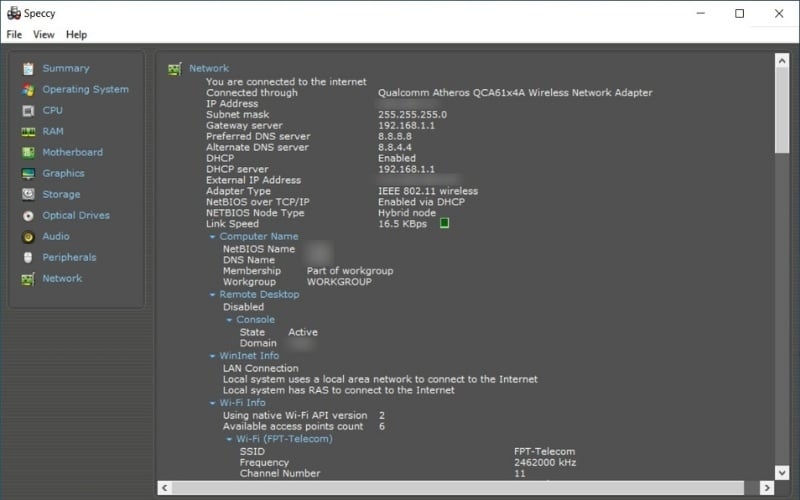800x500 pixels.
Task: Open the Optical Drives disc icon
Action: point(26,215)
